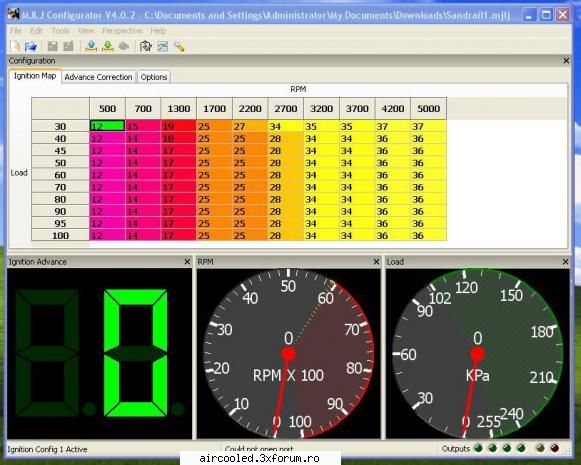Open the Perspective menu
This screenshot has width=581, height=465.
point(122,31)
